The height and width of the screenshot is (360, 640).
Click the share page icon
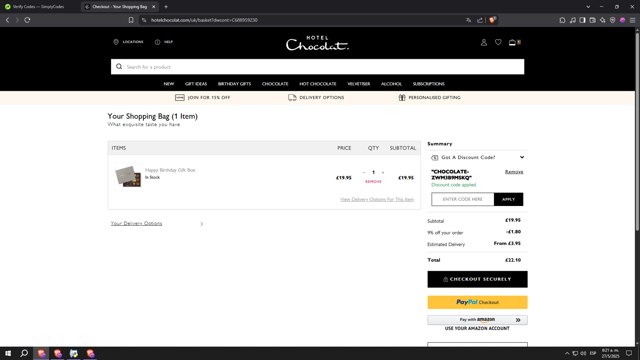click(480, 20)
